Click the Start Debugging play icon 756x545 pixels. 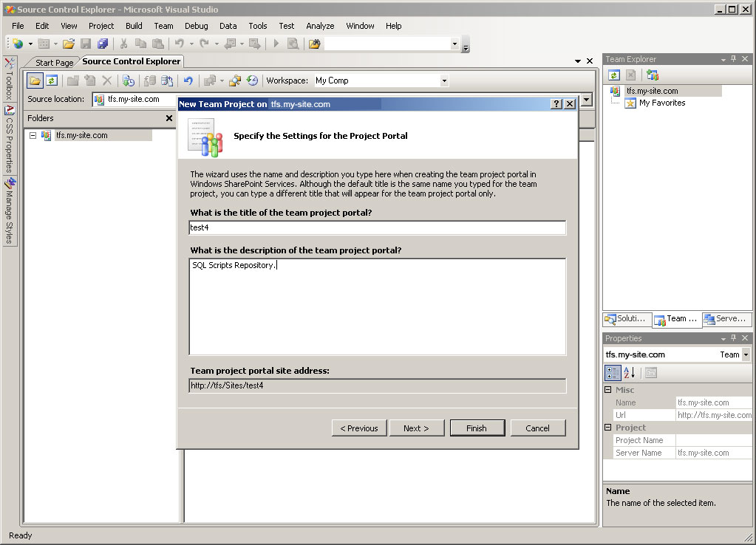pyautogui.click(x=276, y=44)
